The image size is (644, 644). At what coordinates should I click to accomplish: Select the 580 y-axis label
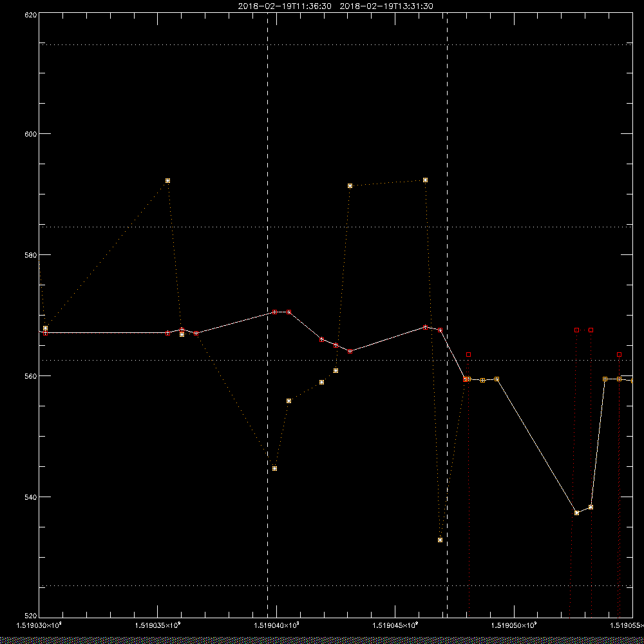tap(31, 254)
